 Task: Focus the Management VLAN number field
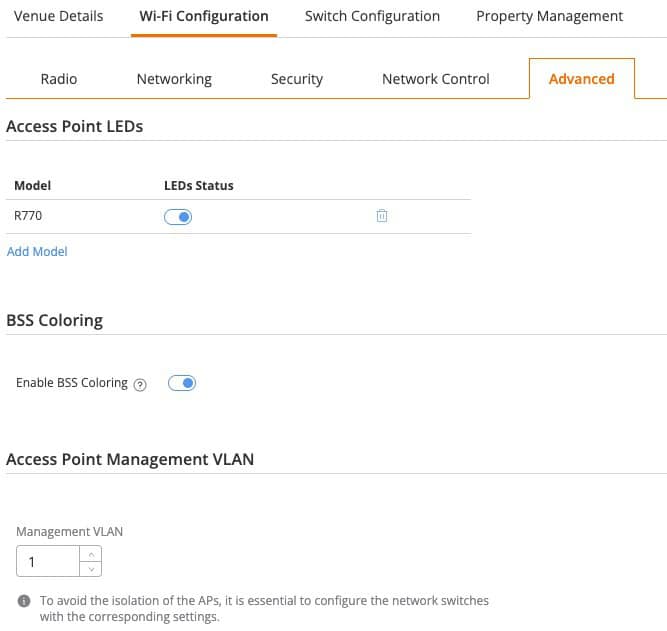pyautogui.click(x=48, y=561)
